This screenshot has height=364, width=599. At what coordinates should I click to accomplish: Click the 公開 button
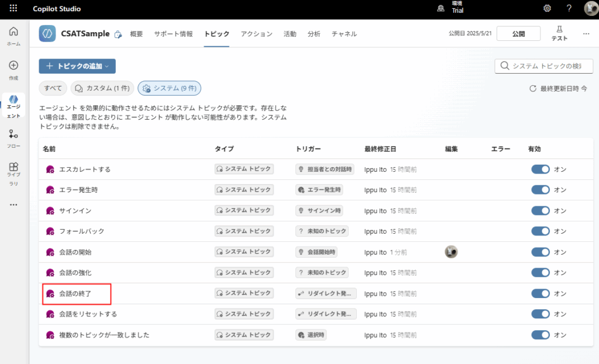coord(518,33)
